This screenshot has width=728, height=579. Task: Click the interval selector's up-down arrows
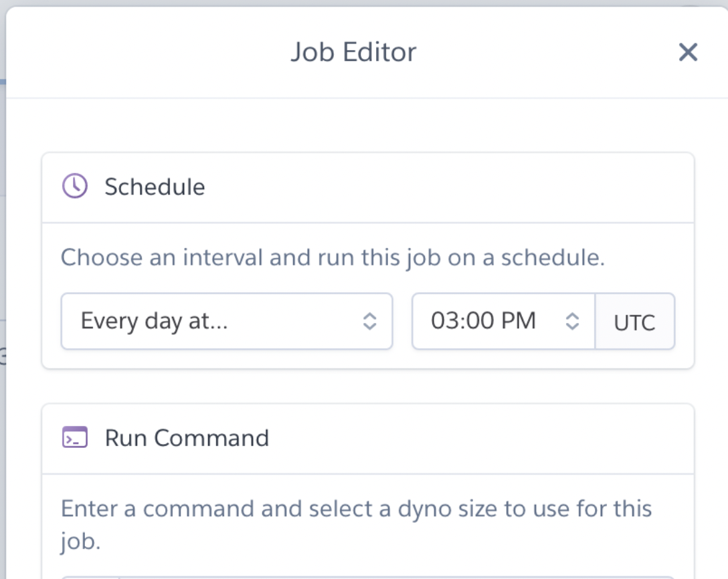[369, 322]
